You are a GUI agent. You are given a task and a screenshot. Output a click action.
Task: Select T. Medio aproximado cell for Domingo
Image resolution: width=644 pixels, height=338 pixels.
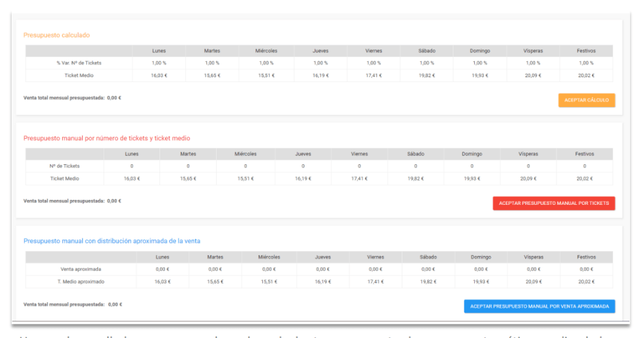(x=480, y=281)
